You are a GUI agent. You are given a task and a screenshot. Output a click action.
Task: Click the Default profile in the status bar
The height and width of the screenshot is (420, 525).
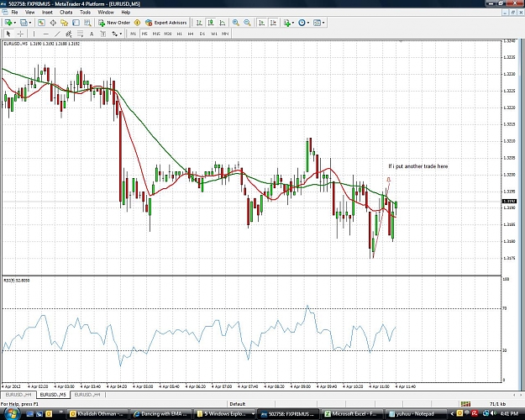click(238, 404)
